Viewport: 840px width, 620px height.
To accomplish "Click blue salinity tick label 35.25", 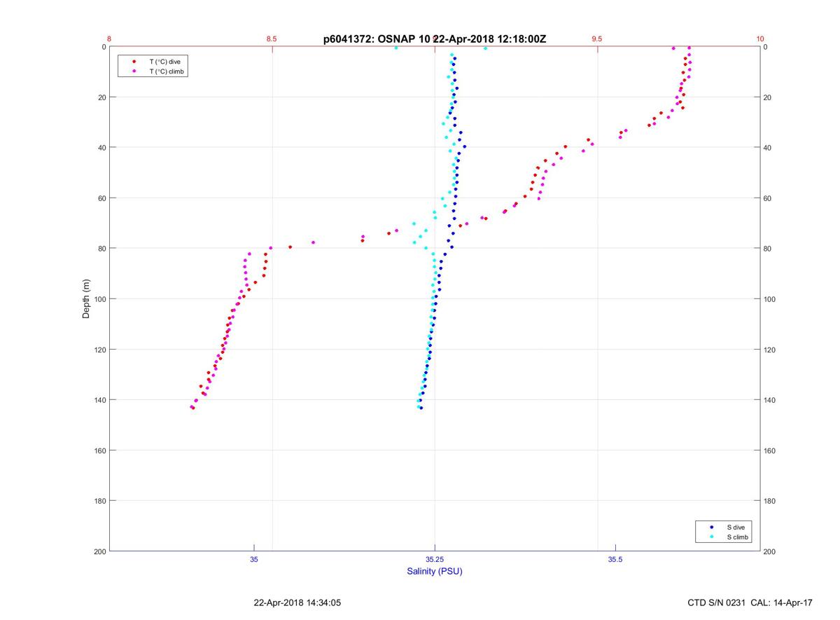I will pyautogui.click(x=435, y=559).
